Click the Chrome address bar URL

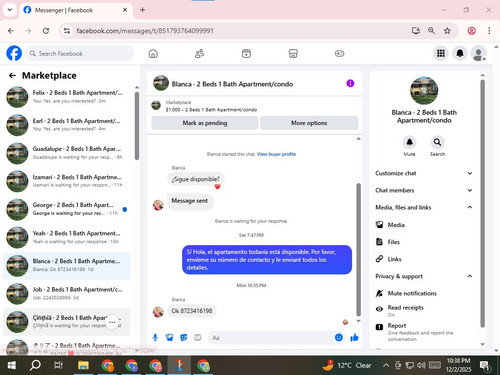(x=145, y=31)
